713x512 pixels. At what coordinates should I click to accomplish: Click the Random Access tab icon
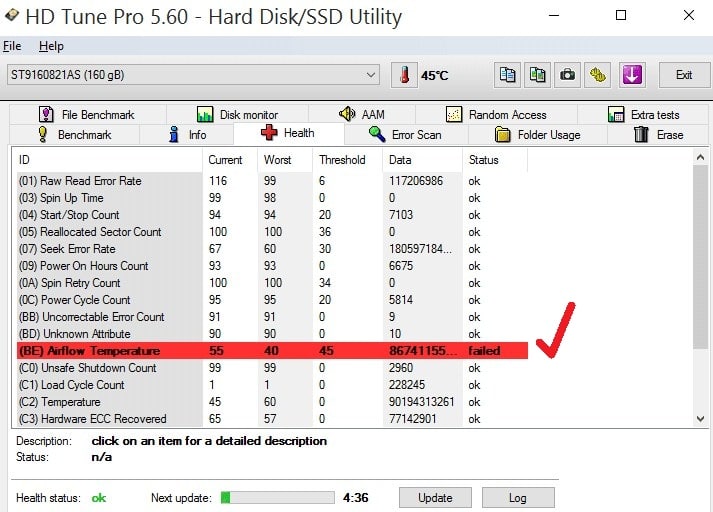[454, 114]
